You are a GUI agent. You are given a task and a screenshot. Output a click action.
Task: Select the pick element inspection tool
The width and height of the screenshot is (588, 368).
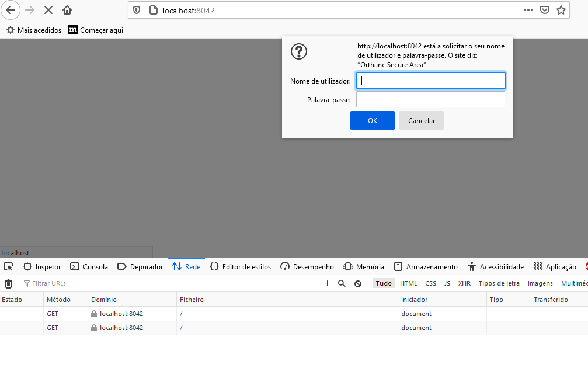[x=8, y=266]
